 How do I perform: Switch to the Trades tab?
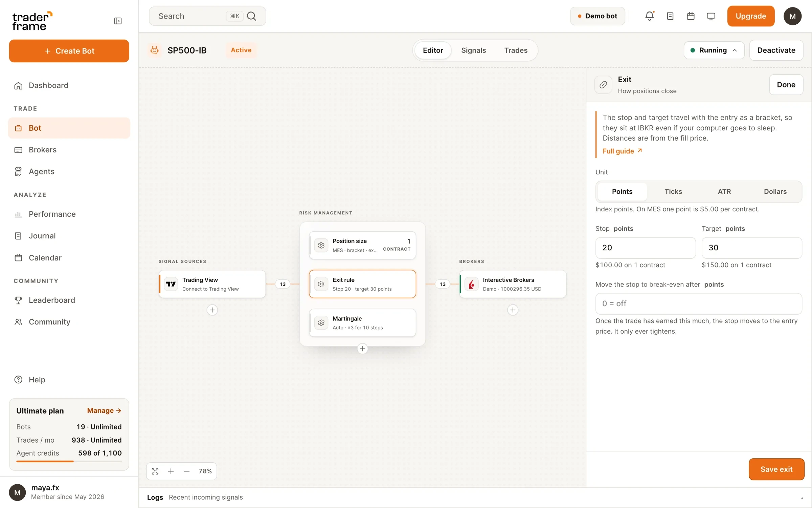(x=516, y=50)
